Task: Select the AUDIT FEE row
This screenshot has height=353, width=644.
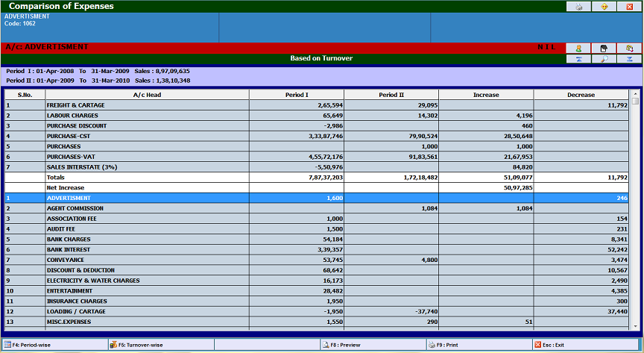Action: point(317,229)
